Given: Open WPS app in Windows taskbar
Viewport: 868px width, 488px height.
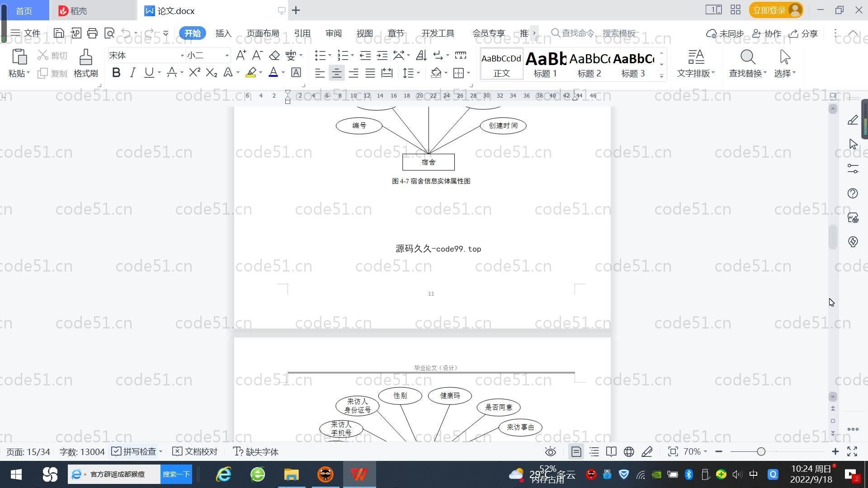Looking at the screenshot, I should click(359, 474).
